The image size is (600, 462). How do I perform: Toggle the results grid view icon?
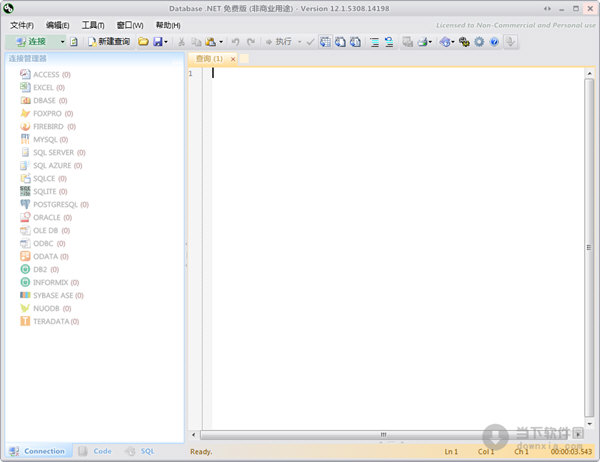325,42
